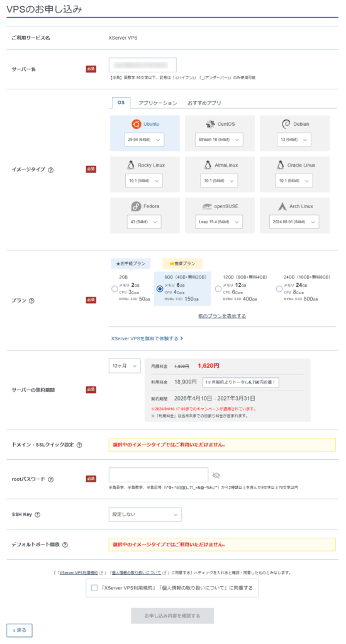Choose the CentOS logo icon
The width and height of the screenshot is (346, 644).
click(210, 124)
